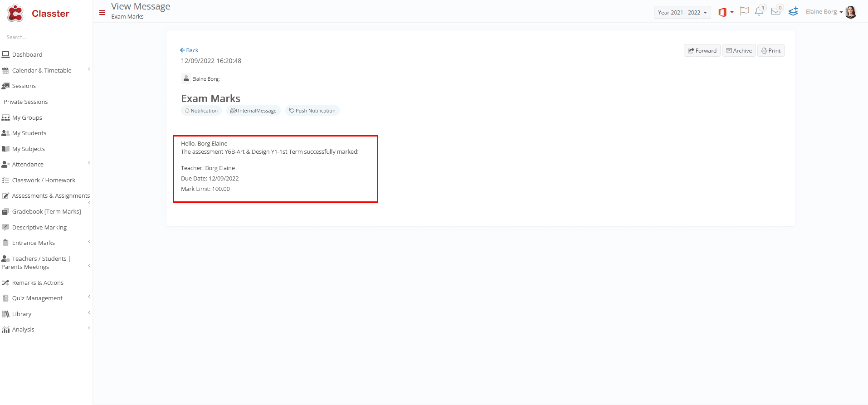
Task: Print the message
Action: [770, 51]
